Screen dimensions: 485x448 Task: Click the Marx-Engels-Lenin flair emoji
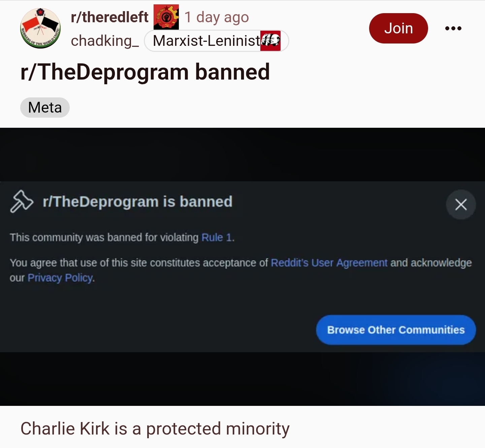[270, 41]
